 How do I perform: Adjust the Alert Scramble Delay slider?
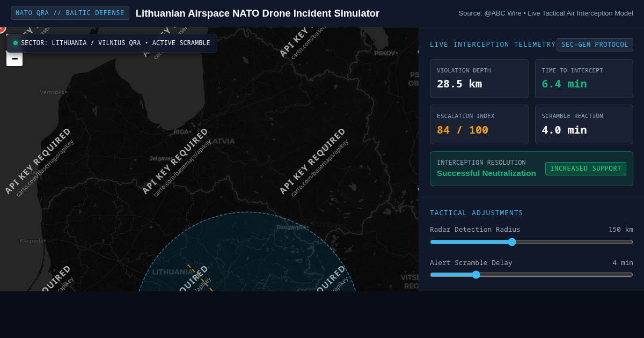click(531, 275)
